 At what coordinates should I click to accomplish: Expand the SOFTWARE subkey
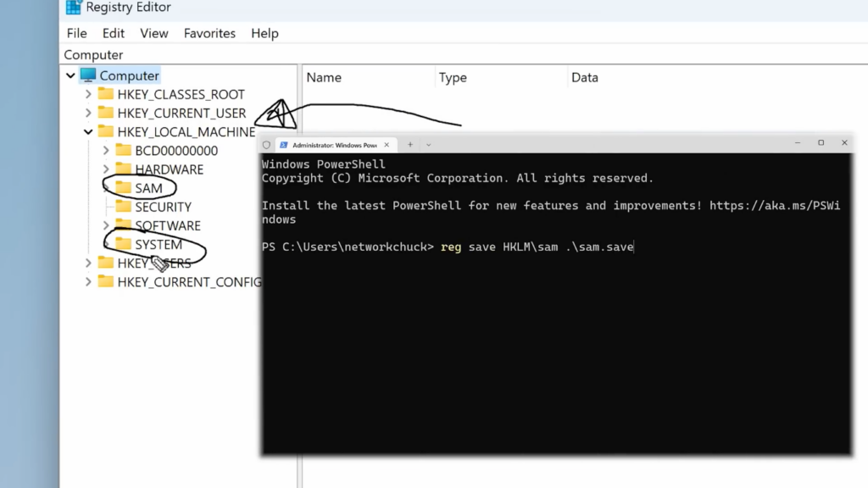(x=106, y=225)
